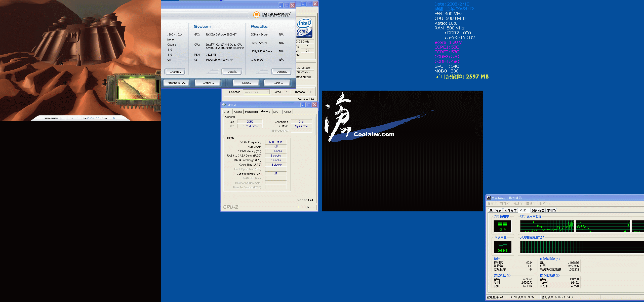Click the Change... button in 3DMark

[175, 72]
